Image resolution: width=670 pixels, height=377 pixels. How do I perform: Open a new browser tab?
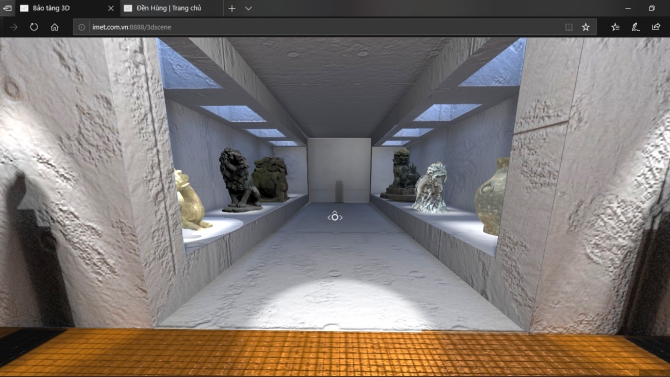pyautogui.click(x=232, y=8)
